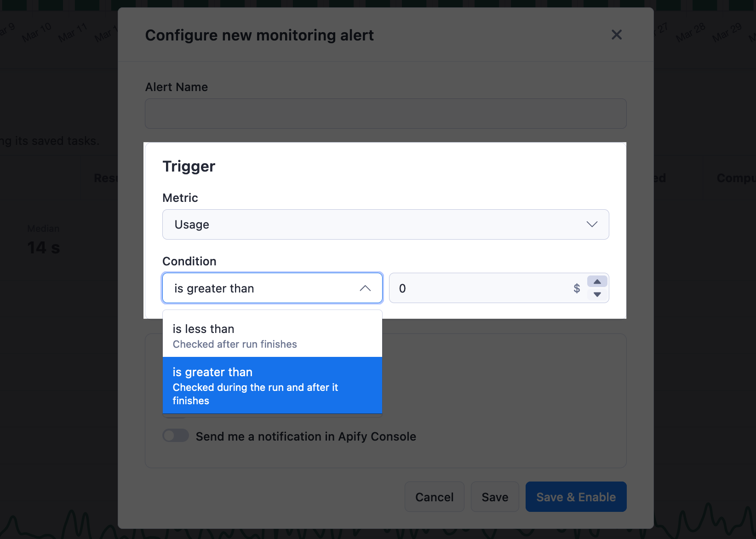Click the stepper down arrow to decrease the threshold

pos(597,295)
